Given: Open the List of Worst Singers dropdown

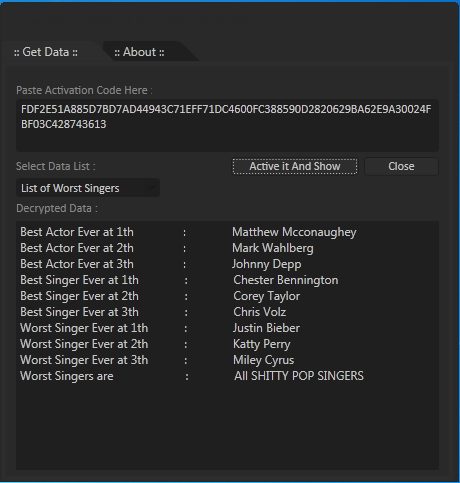Looking at the screenshot, I should click(88, 188).
